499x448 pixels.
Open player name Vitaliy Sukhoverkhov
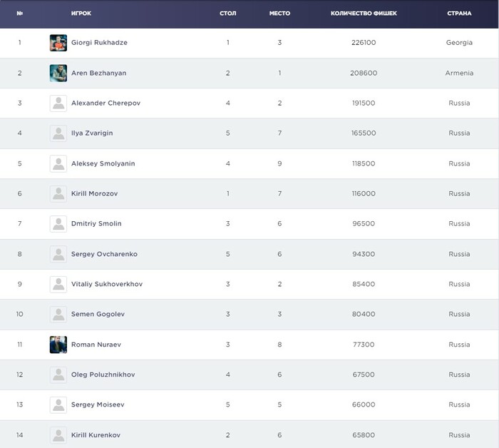pyautogui.click(x=107, y=284)
